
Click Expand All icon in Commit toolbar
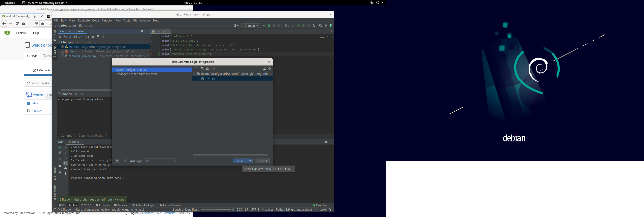click(x=98, y=37)
